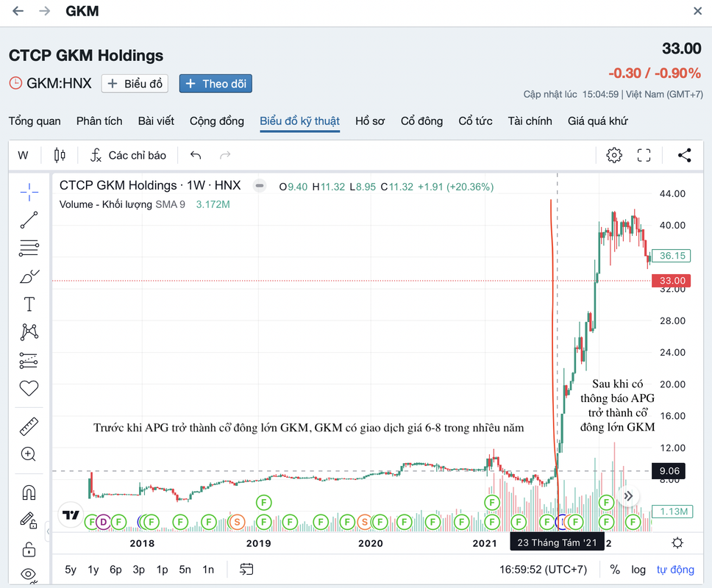This screenshot has width=712, height=588.
Task: Open the heart favorites icon tool
Action: click(29, 388)
